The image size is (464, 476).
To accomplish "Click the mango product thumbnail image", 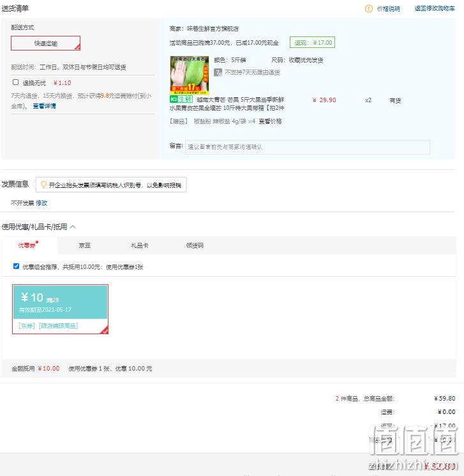I will [x=190, y=75].
